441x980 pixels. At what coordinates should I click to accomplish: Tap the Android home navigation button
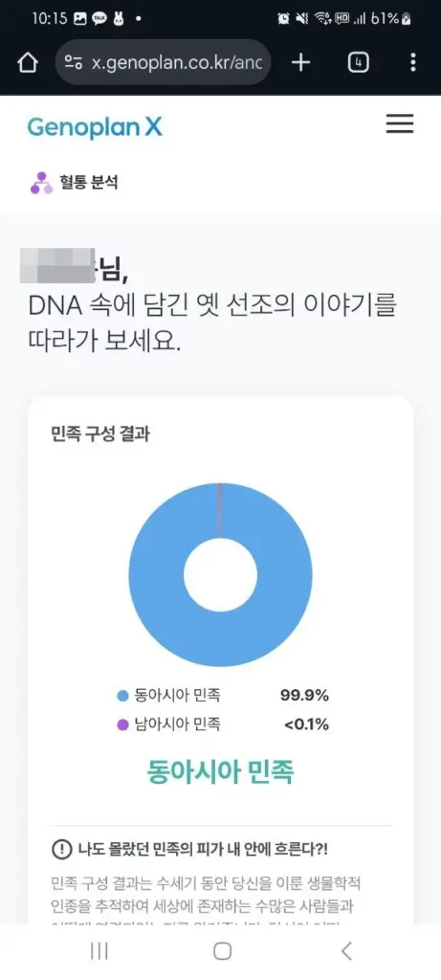pos(222,950)
